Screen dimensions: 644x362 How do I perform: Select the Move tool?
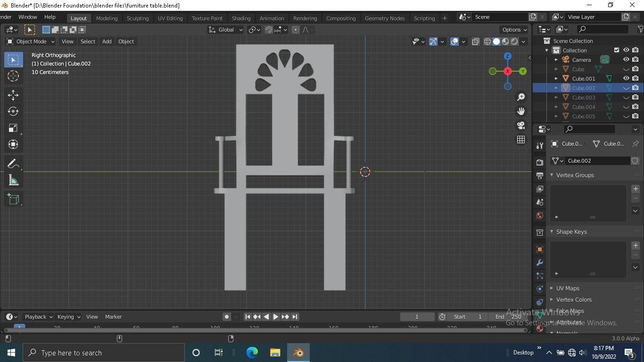click(13, 95)
